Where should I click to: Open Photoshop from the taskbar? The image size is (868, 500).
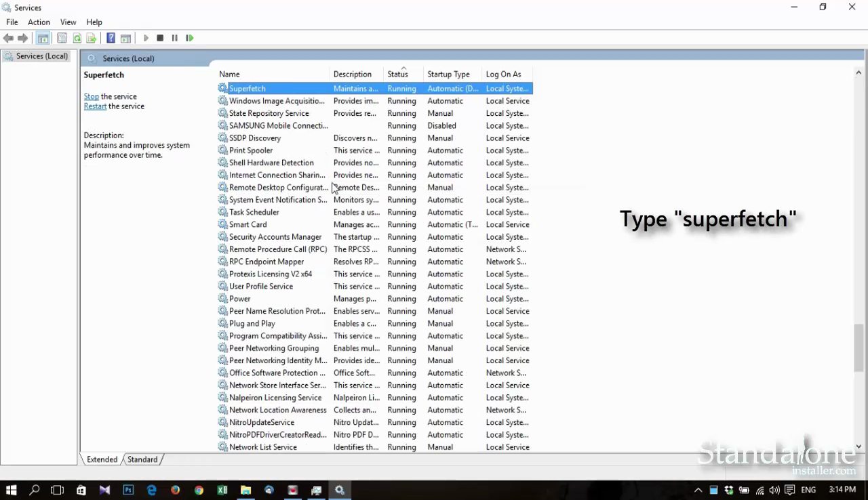(128, 490)
